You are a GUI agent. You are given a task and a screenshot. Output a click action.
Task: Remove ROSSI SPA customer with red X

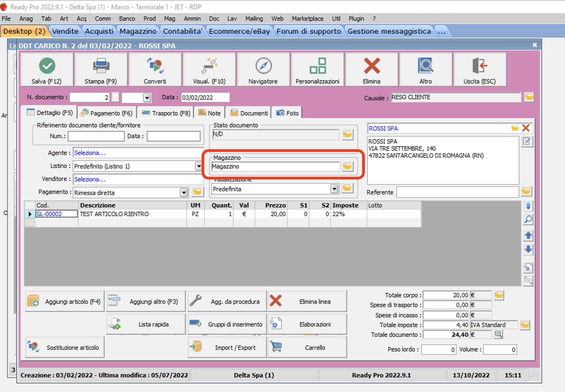526,128
